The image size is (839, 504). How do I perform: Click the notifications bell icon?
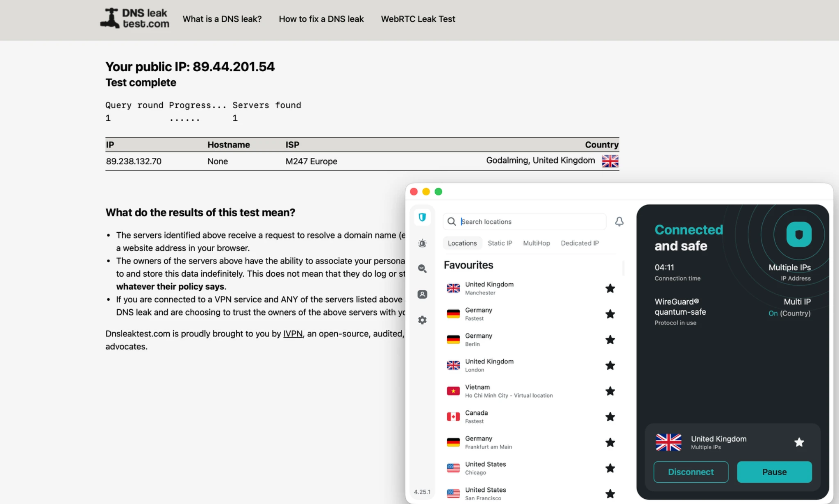(619, 222)
